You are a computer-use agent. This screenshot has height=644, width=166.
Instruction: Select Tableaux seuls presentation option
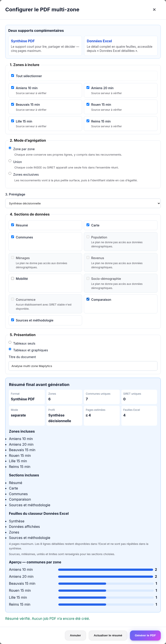pos(10,342)
